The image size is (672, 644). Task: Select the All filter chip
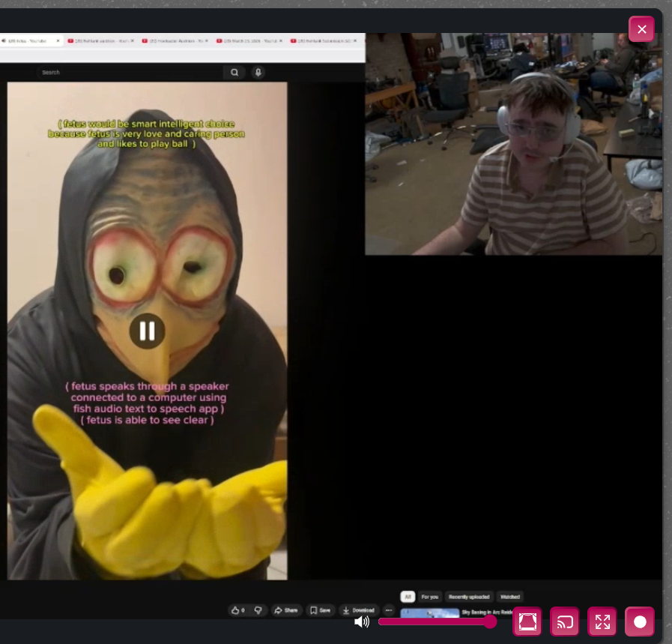(x=408, y=597)
